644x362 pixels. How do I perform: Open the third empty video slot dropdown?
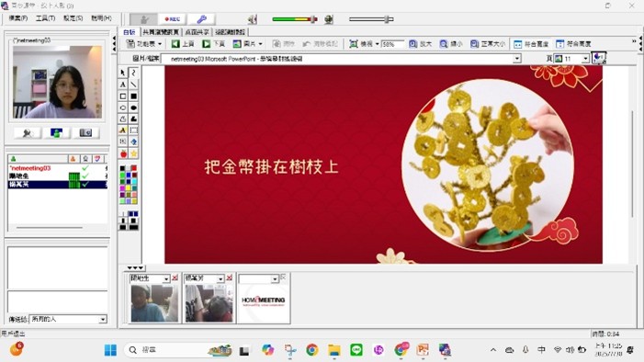(275, 278)
